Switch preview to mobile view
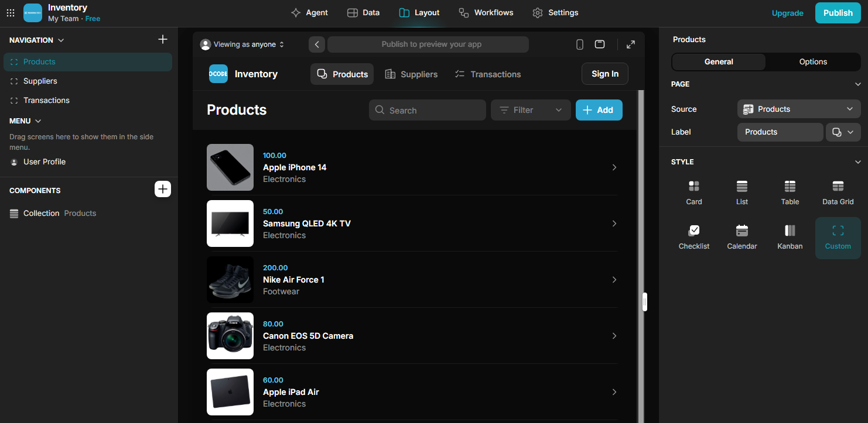Viewport: 868px width, 423px height. pyautogui.click(x=580, y=44)
